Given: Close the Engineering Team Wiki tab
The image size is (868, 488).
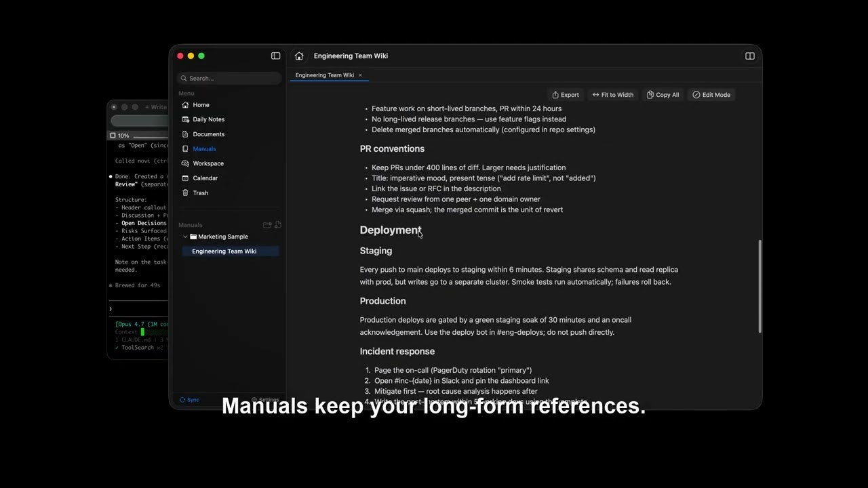Looking at the screenshot, I should click(x=360, y=75).
